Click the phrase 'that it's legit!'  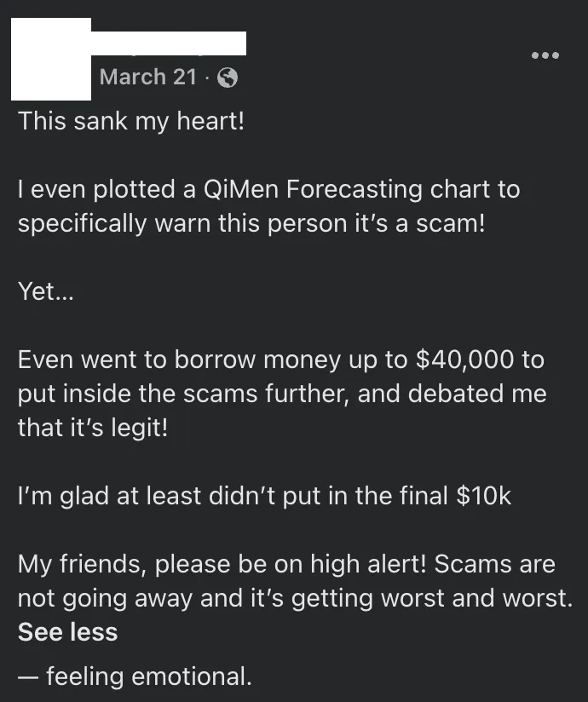tap(93, 428)
